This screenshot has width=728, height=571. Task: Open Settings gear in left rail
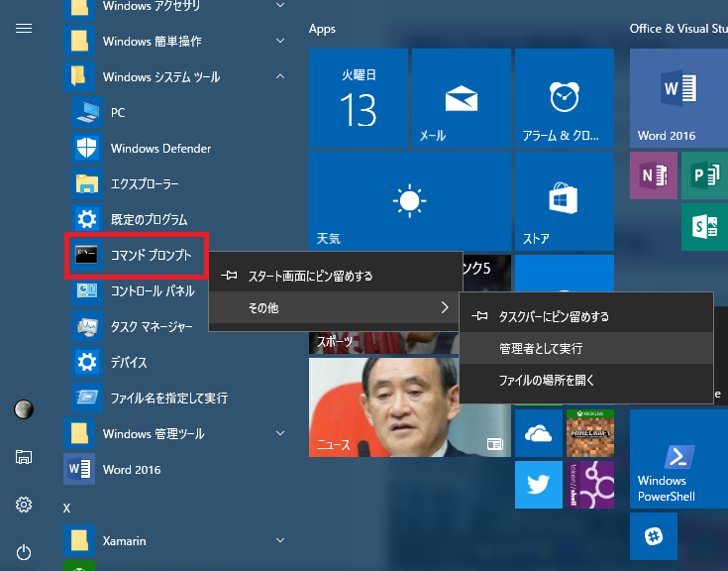[x=24, y=505]
